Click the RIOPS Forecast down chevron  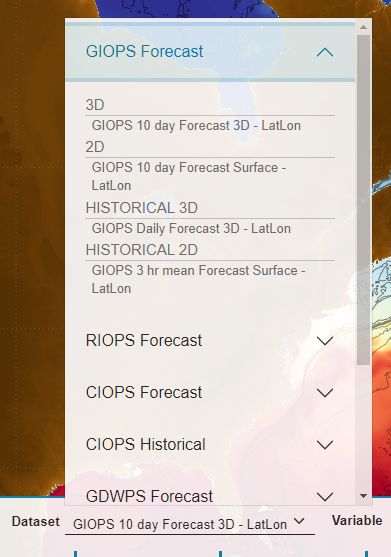point(325,341)
